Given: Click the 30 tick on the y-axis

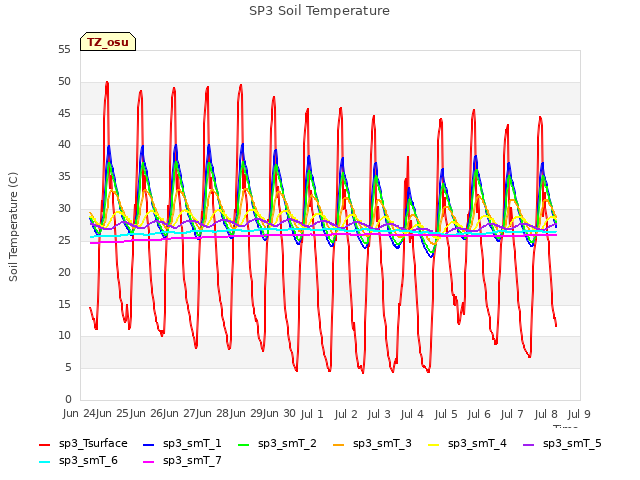Looking at the screenshot, I should pos(64,209).
